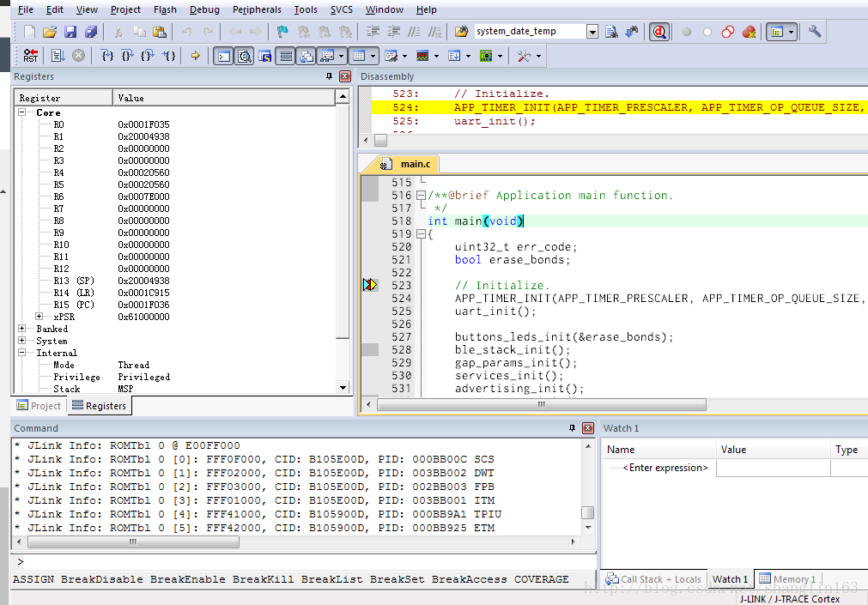Click the Reset CPU (RST) icon
This screenshot has height=605, width=868.
30,56
